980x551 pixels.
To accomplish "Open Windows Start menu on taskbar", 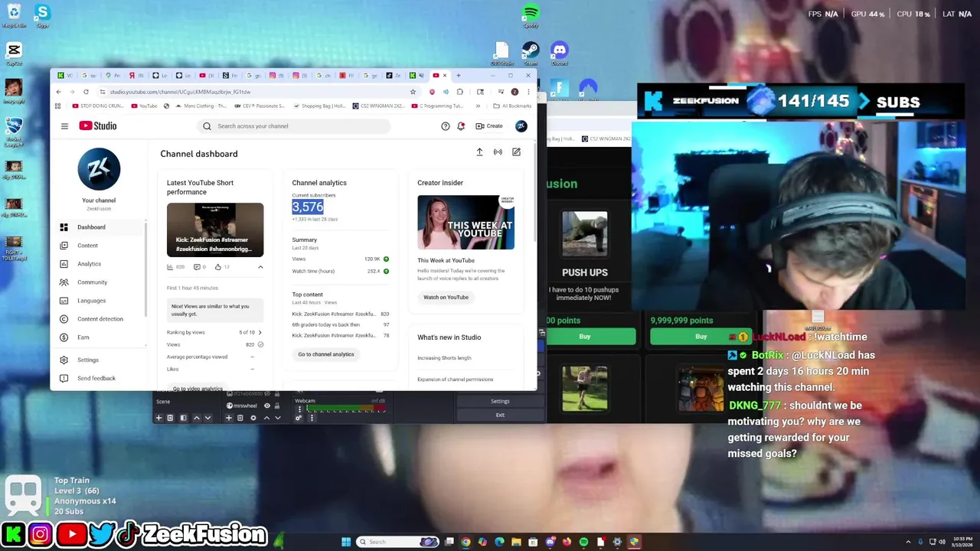I will [x=346, y=542].
